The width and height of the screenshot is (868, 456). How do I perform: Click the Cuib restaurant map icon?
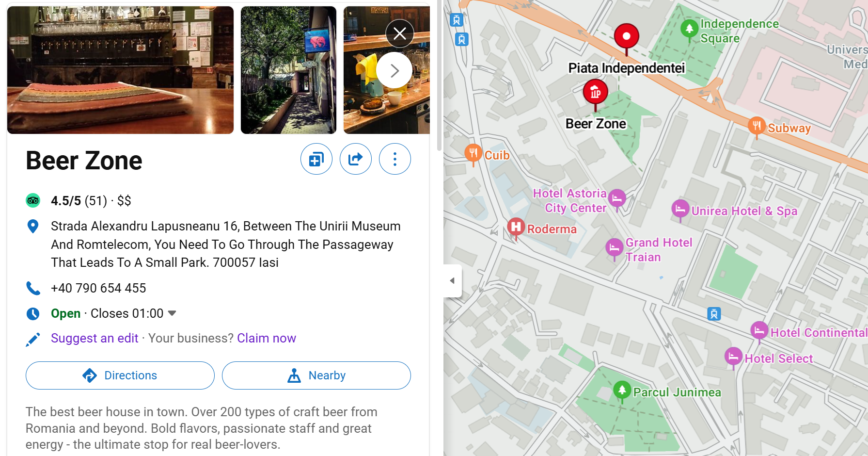pos(473,154)
